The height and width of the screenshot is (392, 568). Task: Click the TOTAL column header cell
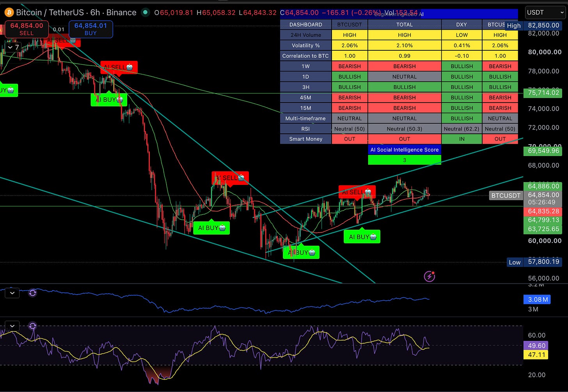pyautogui.click(x=405, y=25)
